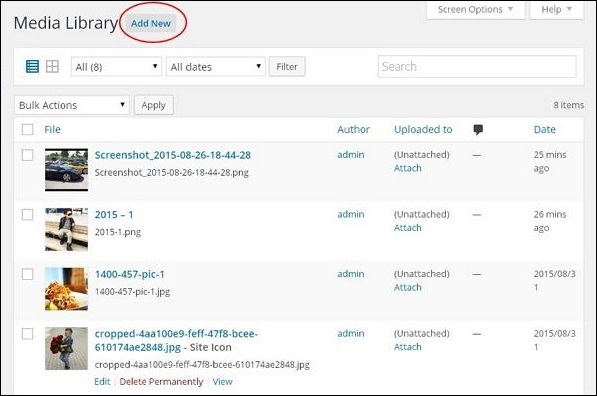This screenshot has width=597, height=396.
Task: Check the cropped Site Icon row checkbox
Action: [27, 334]
